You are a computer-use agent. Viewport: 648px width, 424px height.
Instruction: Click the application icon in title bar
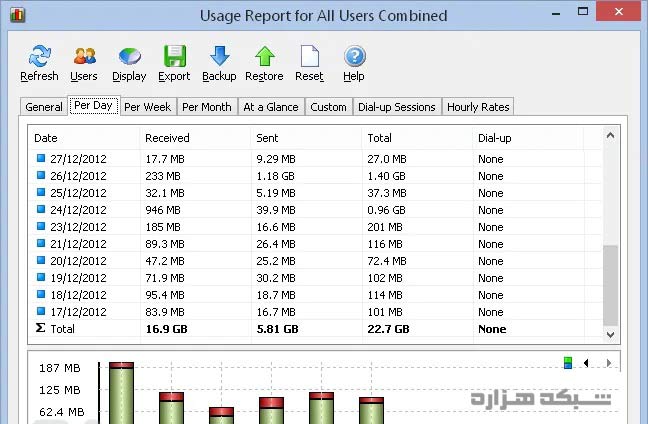coord(17,15)
